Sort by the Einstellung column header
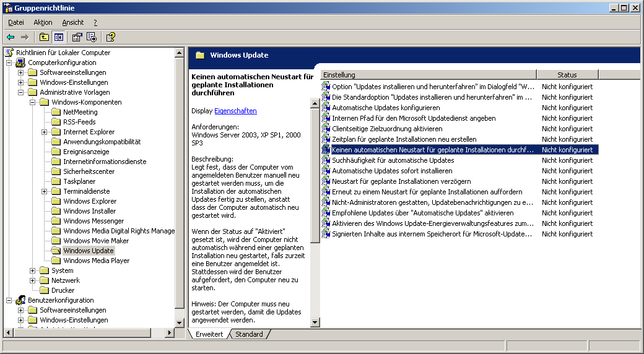Viewport: 644px width, 354px height. pos(429,75)
